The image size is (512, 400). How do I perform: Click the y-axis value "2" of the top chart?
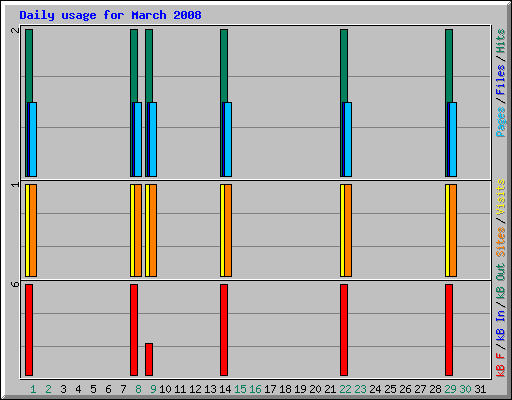tap(15, 30)
